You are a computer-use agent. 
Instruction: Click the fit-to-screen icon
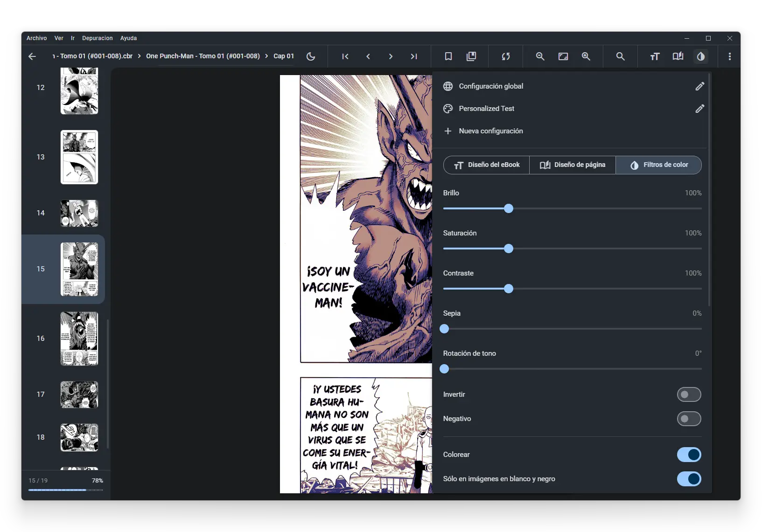[563, 56]
